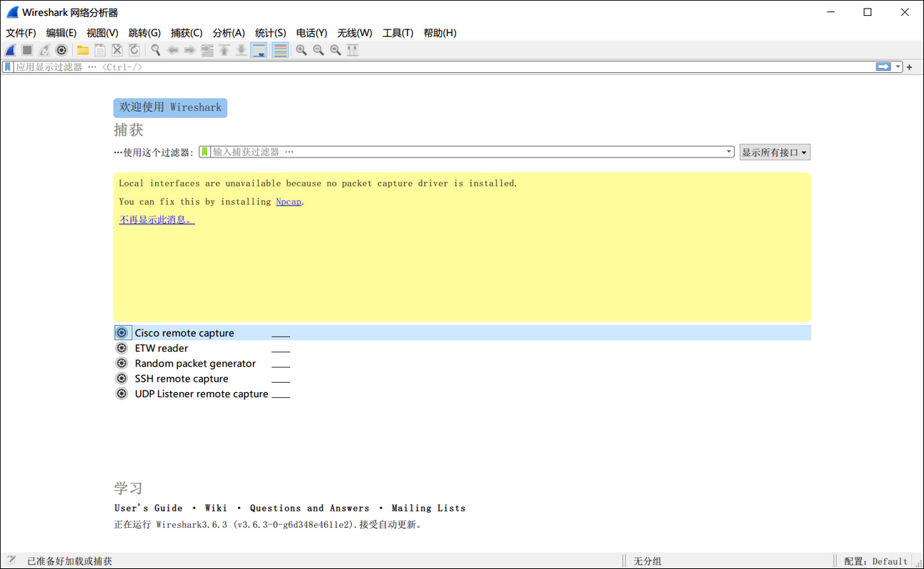
Task: Open gear options for UDP Listener capture
Action: [122, 394]
